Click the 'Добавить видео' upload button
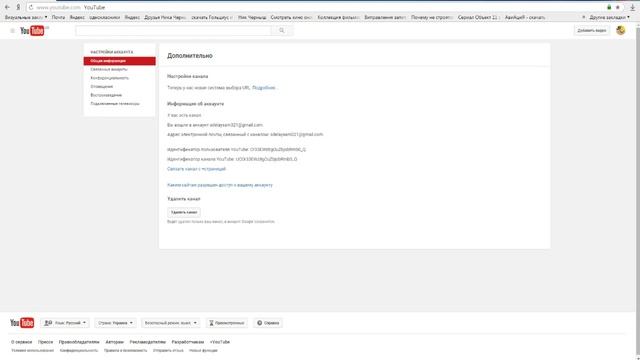This screenshot has height=360, width=640. [591, 31]
